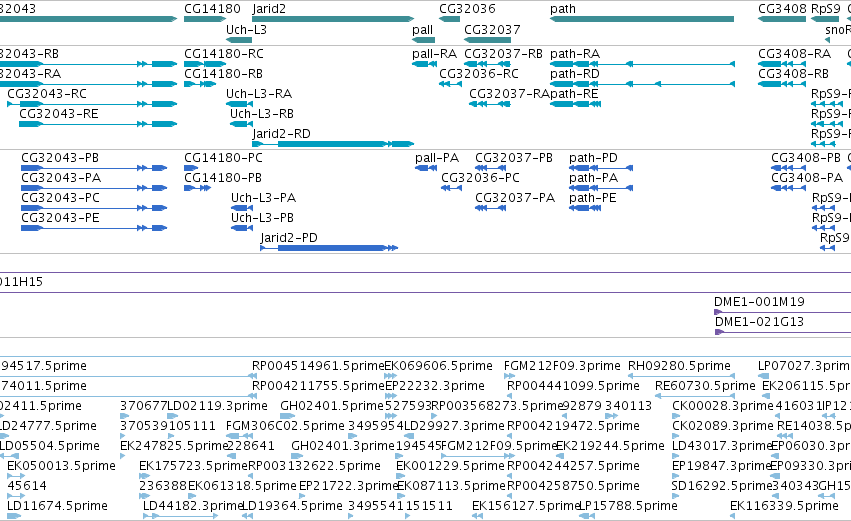Open EST FGM212F09.3prime
The image size is (851, 521).
point(510,376)
